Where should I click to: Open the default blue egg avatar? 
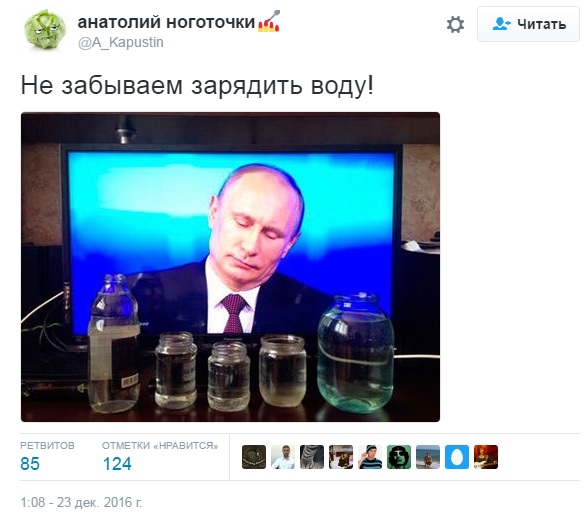tap(457, 457)
